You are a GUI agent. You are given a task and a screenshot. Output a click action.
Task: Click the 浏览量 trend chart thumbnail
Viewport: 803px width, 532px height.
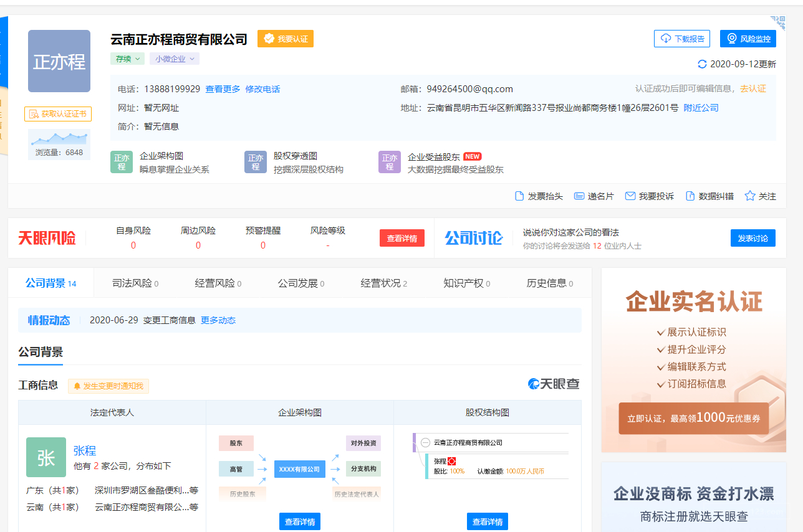tap(59, 138)
